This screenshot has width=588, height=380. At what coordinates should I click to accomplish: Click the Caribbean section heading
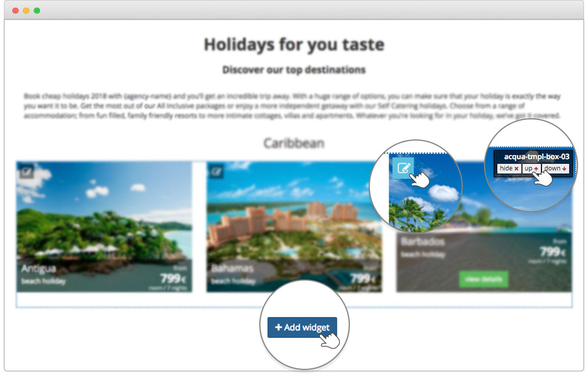294,143
